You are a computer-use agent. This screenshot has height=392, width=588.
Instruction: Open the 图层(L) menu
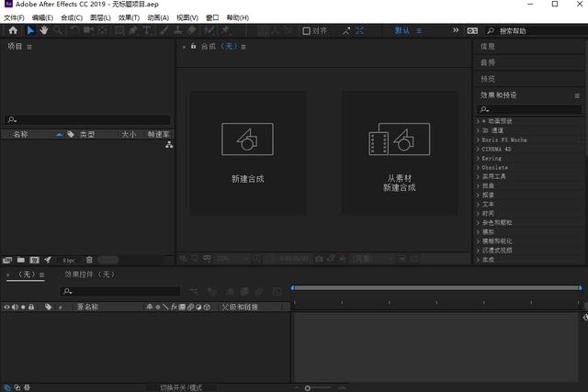tap(100, 17)
